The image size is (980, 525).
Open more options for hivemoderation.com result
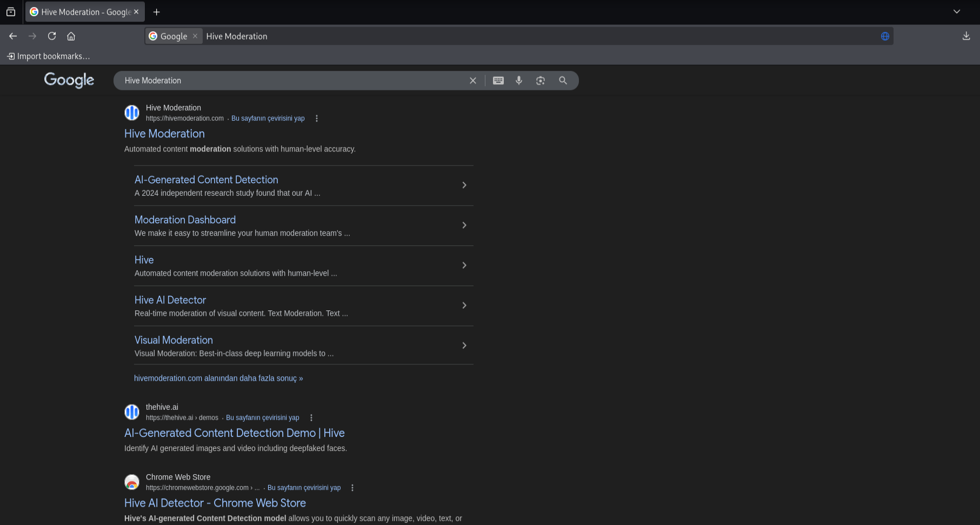point(317,118)
